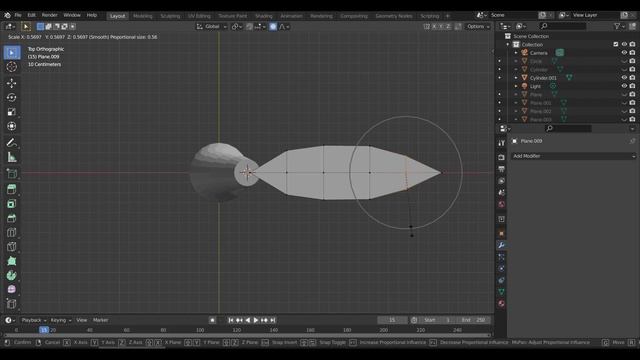Open the Playback dropdown in timeline

tap(33, 320)
